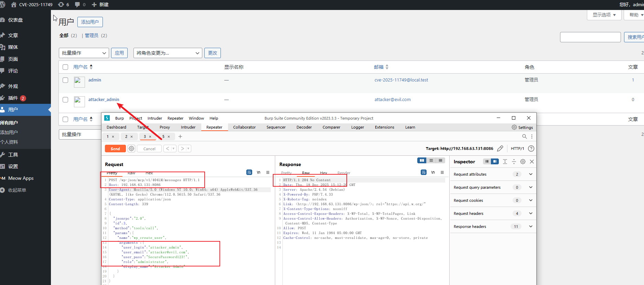The width and height of the screenshot is (644, 285).
Task: Open WordPress logo menu in admin bar
Action: pos(2,4)
